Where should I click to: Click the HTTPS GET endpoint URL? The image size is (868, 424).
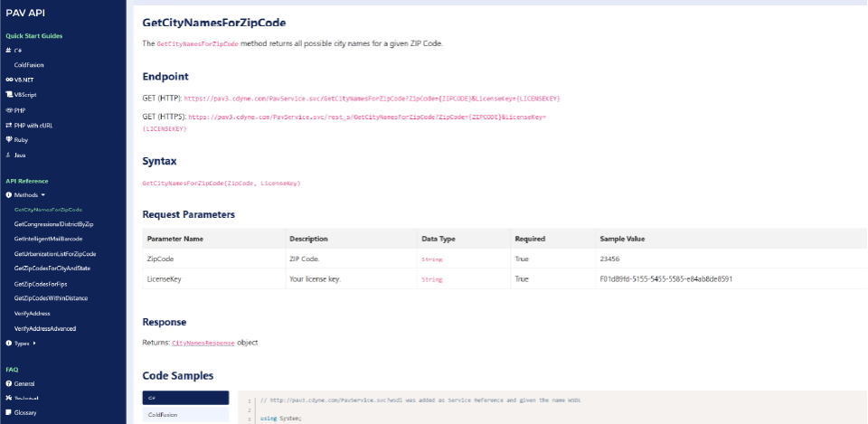344,123
